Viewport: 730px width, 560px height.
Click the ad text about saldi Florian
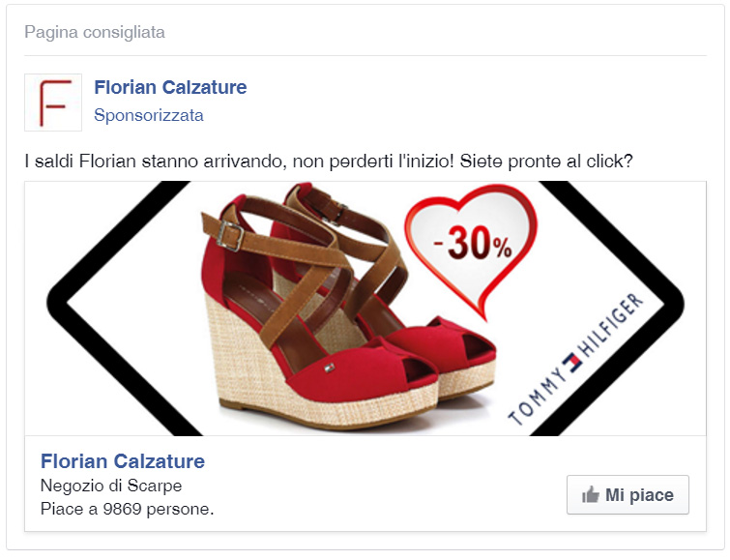pyautogui.click(x=329, y=162)
